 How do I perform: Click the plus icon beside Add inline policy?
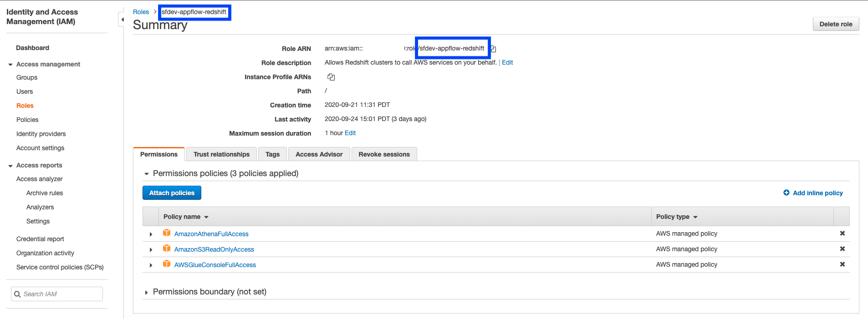[786, 193]
